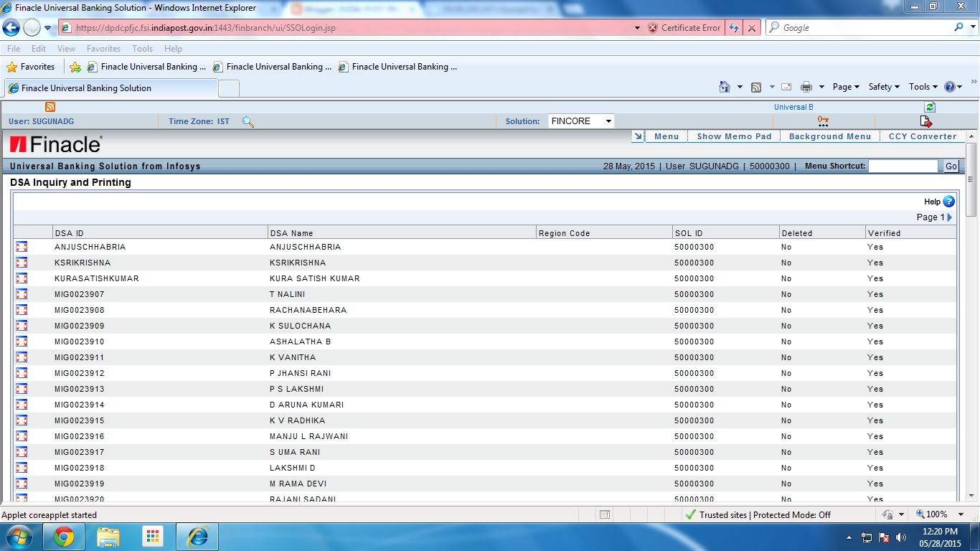Click the Show Memo Pad link
Viewport: 980px width, 551px height.
point(733,136)
